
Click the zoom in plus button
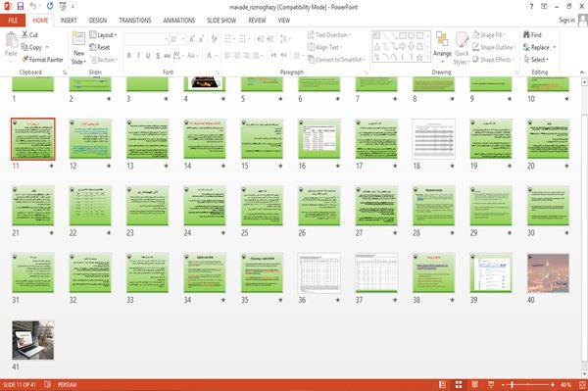coord(553,384)
